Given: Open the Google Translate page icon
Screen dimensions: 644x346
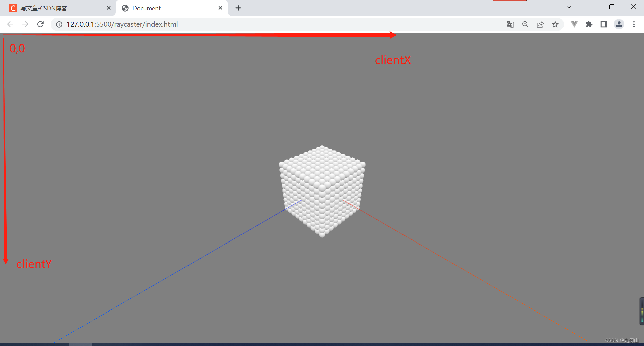Looking at the screenshot, I should pos(510,24).
